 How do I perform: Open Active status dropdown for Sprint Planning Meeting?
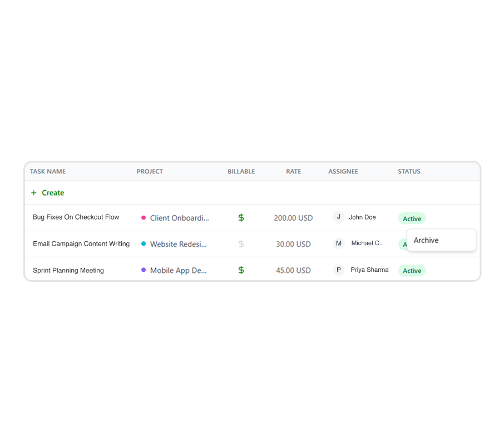(x=412, y=271)
